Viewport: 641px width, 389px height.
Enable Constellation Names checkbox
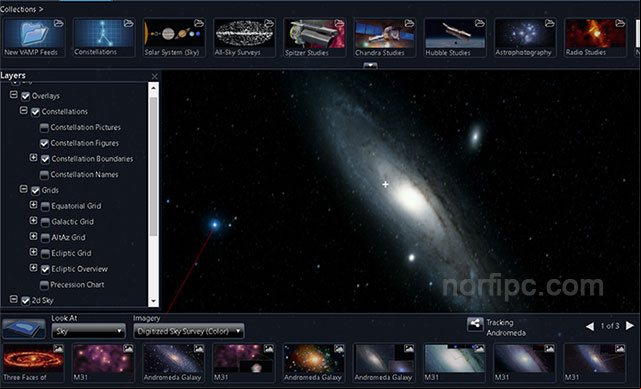[x=45, y=175]
